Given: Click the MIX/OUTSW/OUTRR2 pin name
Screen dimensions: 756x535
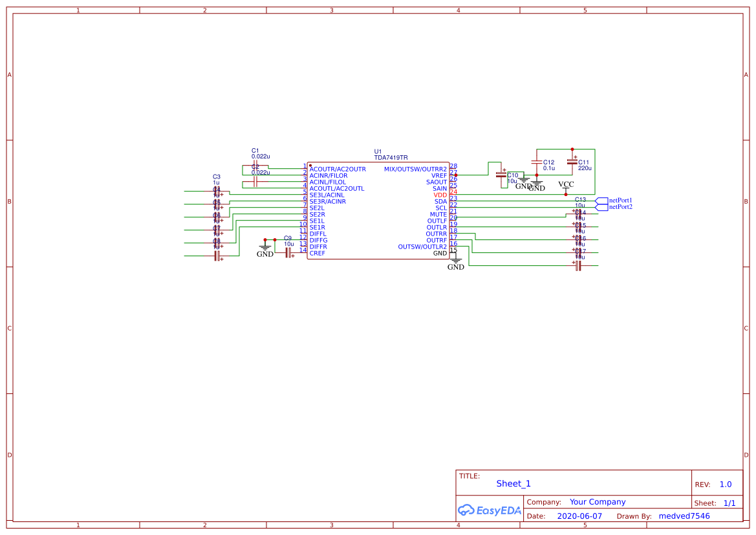Looking at the screenshot, I should point(416,169).
